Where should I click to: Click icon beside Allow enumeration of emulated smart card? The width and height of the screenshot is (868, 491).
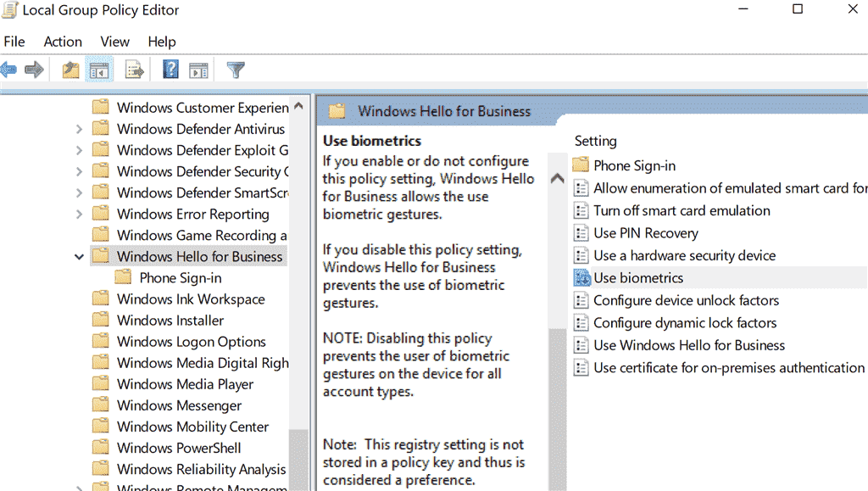[581, 188]
